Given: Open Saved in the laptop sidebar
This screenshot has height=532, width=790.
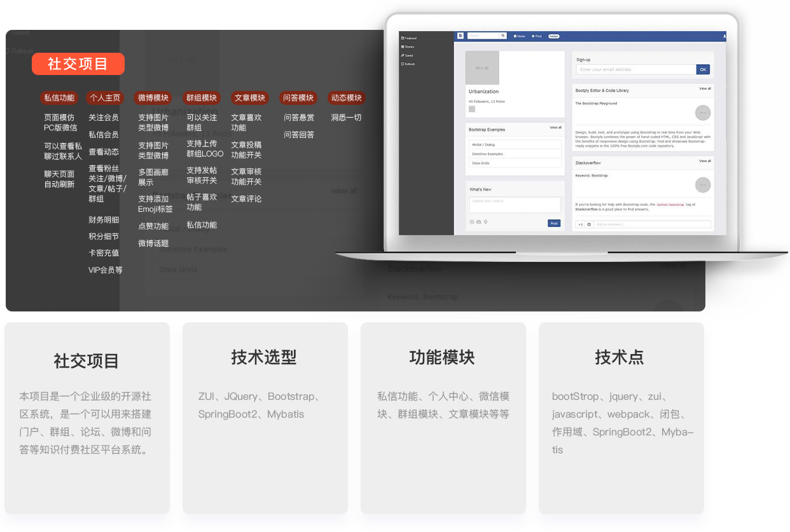Looking at the screenshot, I should point(407,55).
